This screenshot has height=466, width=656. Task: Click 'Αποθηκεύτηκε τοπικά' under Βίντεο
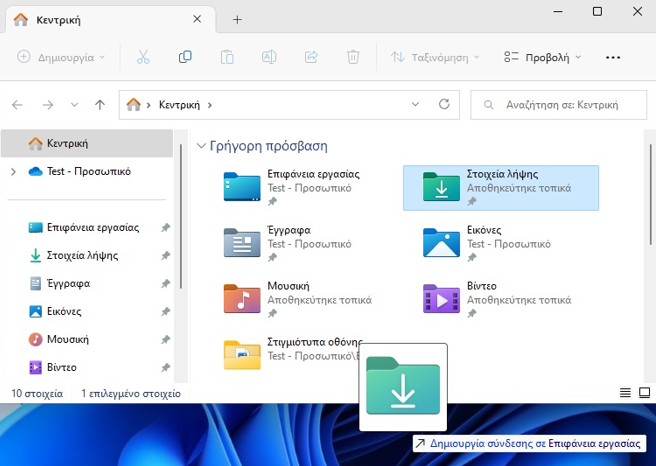519,300
